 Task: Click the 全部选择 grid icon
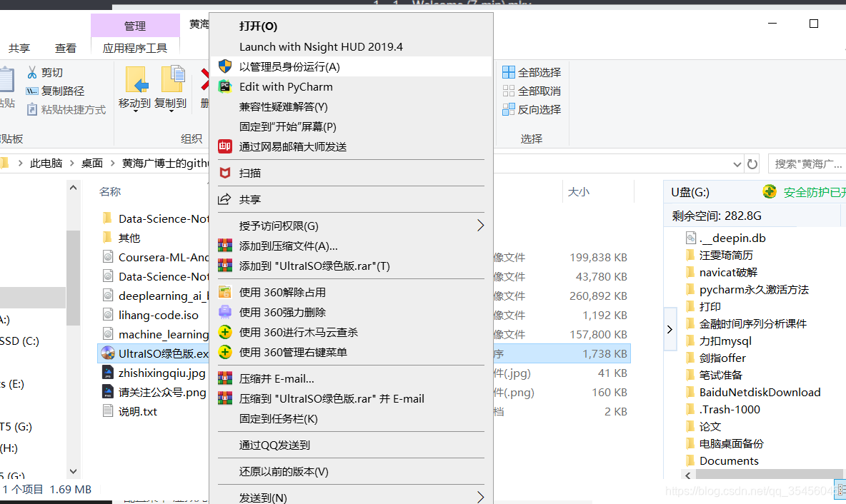click(508, 72)
